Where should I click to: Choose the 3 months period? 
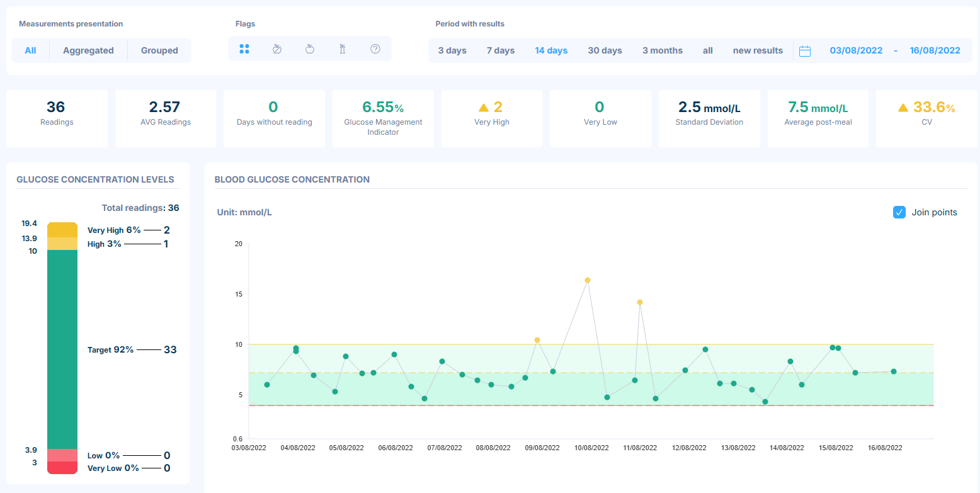(663, 50)
